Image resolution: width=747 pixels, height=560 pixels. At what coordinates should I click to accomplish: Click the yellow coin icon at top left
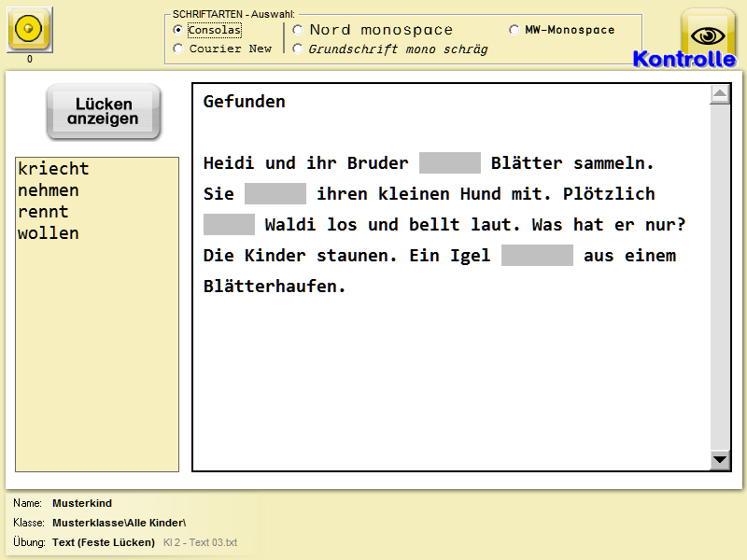tap(30, 30)
